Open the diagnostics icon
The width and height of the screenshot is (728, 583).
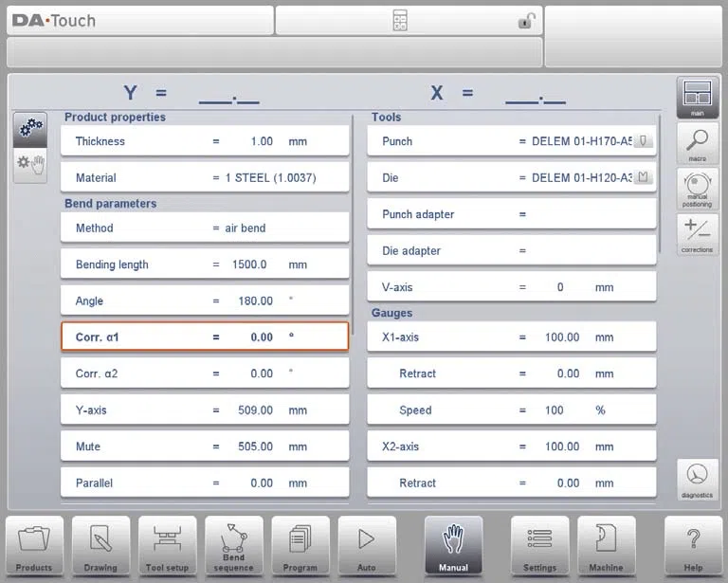pyautogui.click(x=698, y=480)
